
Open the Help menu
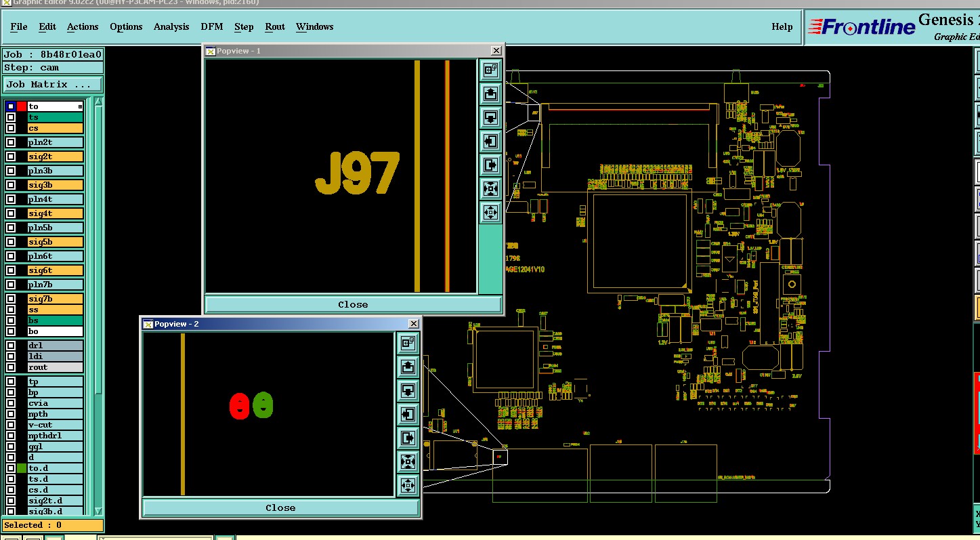click(x=782, y=27)
